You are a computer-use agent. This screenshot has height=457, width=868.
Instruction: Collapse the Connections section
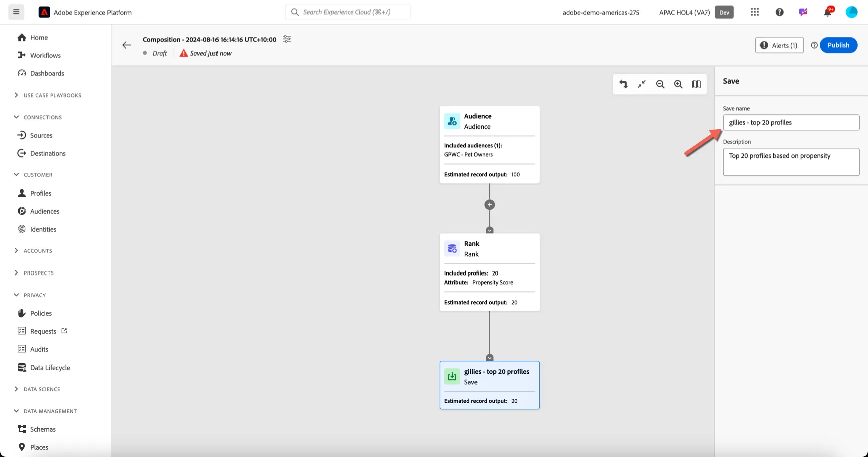16,117
